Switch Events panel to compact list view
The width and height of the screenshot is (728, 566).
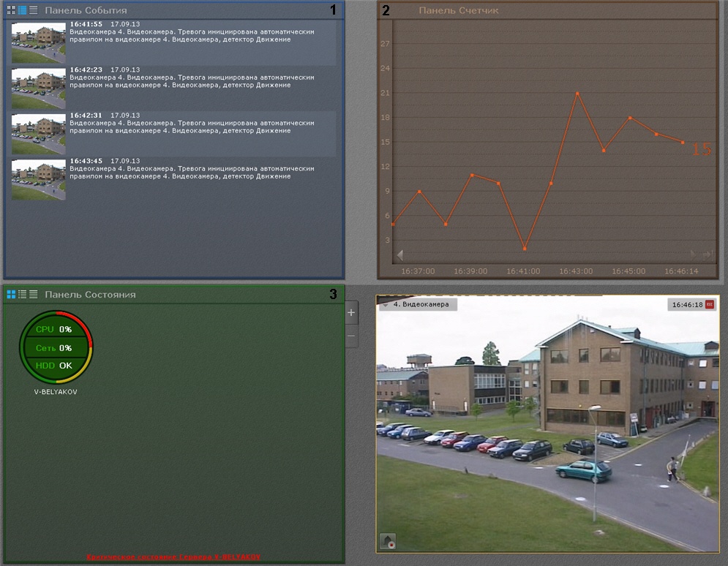click(x=33, y=10)
